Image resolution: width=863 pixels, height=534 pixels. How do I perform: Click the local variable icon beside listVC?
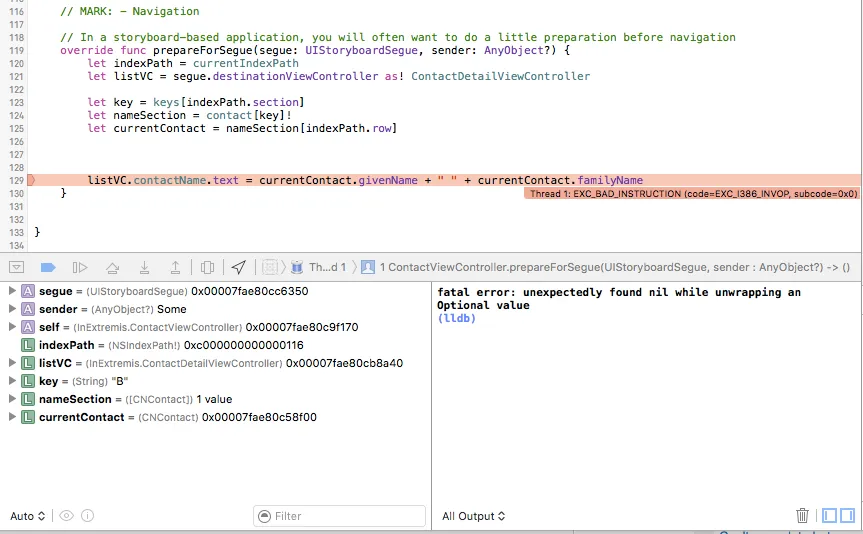click(x=28, y=363)
